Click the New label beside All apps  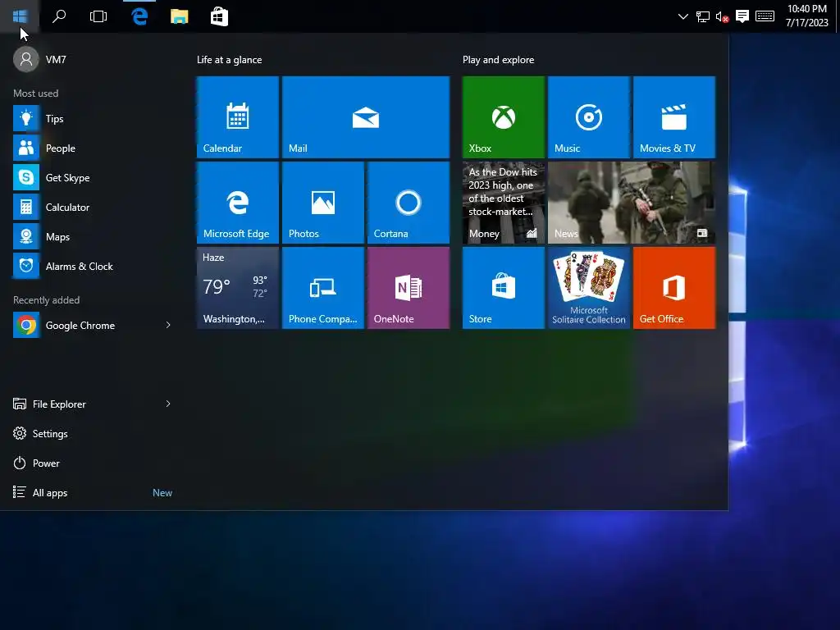(x=162, y=492)
